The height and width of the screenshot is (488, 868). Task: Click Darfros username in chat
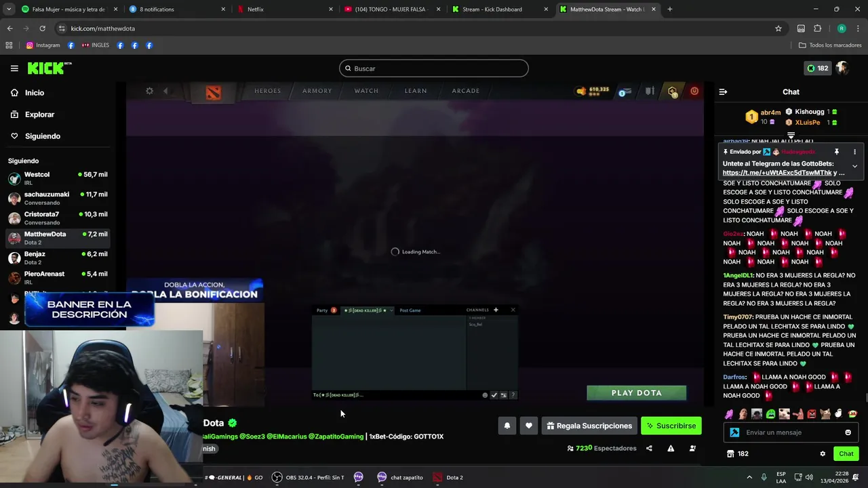[x=734, y=377]
